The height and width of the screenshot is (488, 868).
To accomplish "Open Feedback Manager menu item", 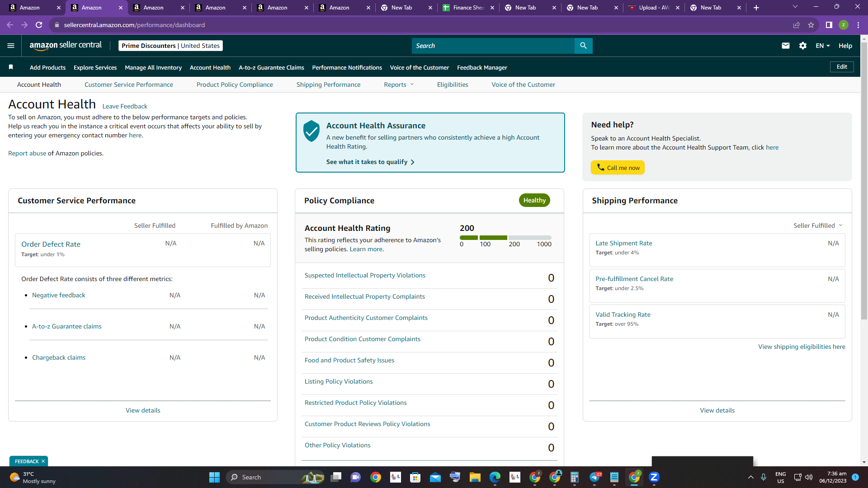I will [x=482, y=67].
